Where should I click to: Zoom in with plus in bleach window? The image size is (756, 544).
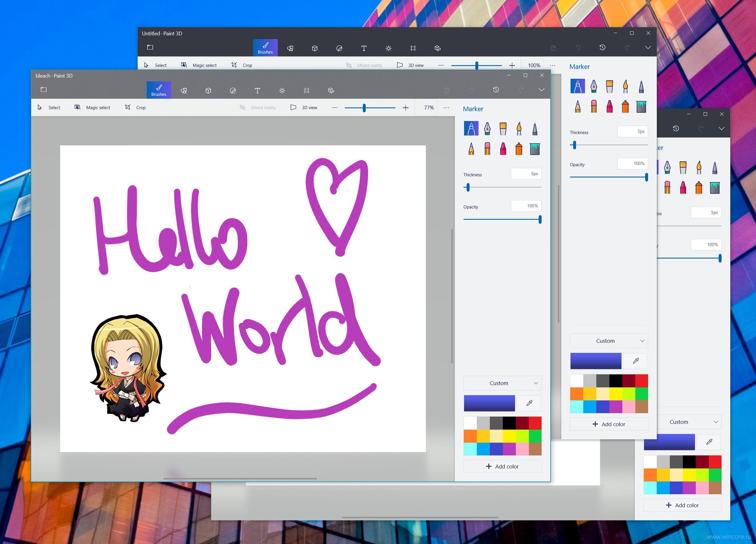[405, 107]
